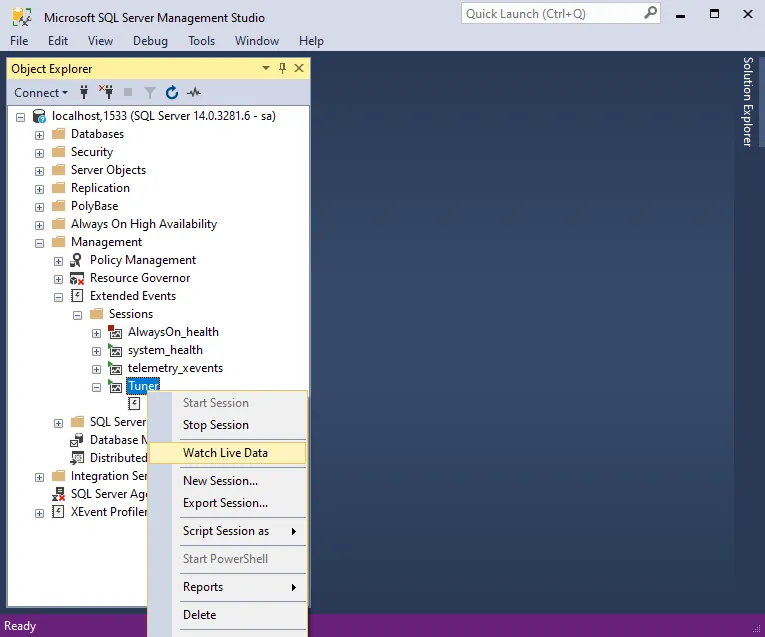The height and width of the screenshot is (637, 765).
Task: Choose Export Session... option
Action: [227, 503]
